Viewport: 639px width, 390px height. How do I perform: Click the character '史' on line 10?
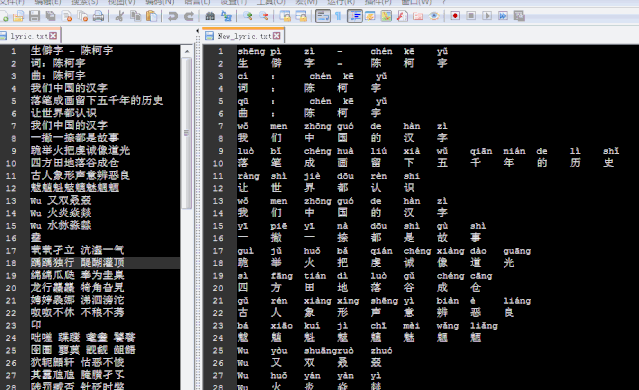coord(608,163)
